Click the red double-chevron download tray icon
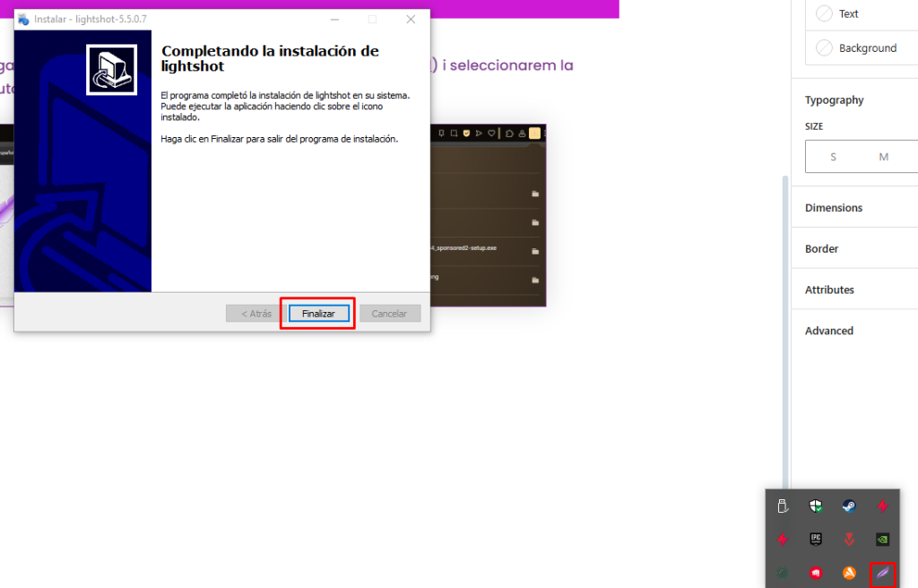Screen dimensions: 918x588 (848, 540)
